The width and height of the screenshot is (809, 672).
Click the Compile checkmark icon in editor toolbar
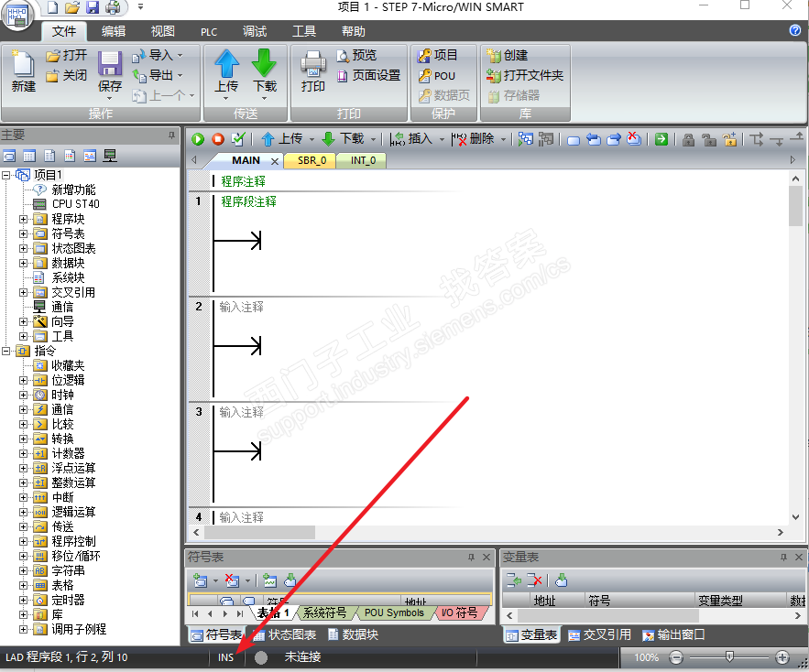point(238,139)
